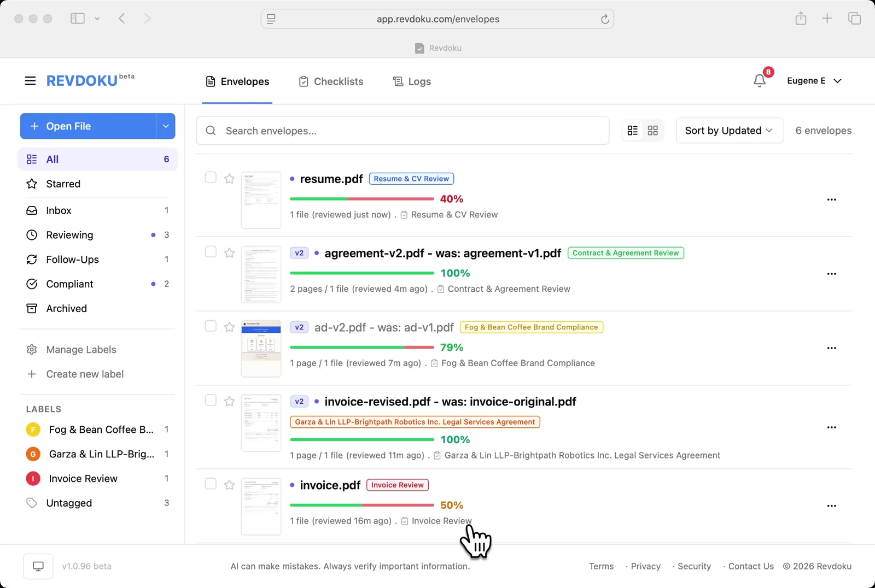Viewport: 875px width, 588px height.
Task: Open Manage Labels from the sidebar
Action: pyautogui.click(x=80, y=349)
